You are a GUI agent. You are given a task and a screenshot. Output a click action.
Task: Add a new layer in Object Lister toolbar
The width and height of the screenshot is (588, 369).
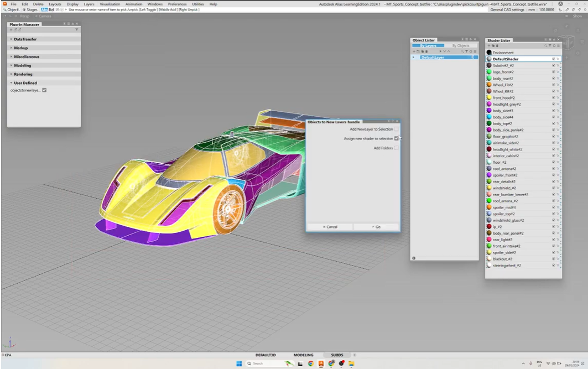(414, 51)
